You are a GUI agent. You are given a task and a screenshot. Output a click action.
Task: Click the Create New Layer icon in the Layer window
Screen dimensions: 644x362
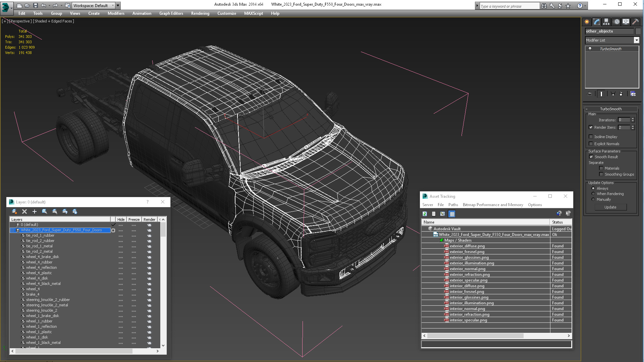coord(14,212)
